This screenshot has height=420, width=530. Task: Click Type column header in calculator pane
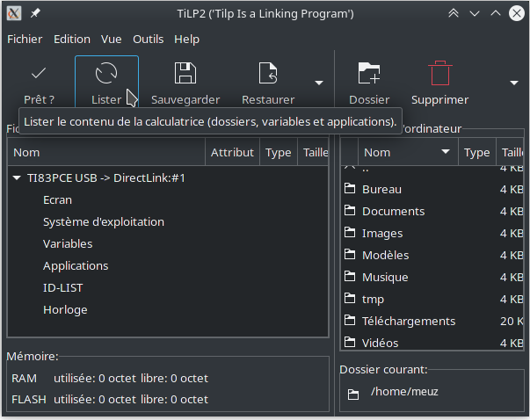(x=278, y=152)
